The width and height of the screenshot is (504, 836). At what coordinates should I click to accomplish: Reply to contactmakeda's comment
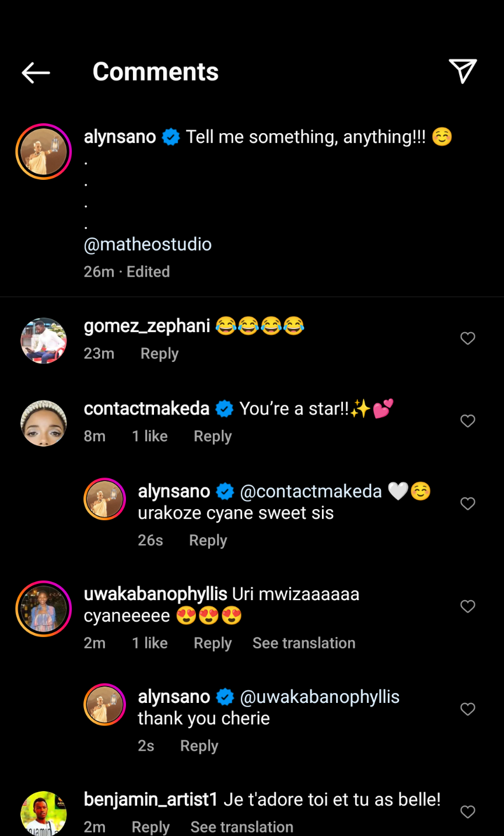212,437
